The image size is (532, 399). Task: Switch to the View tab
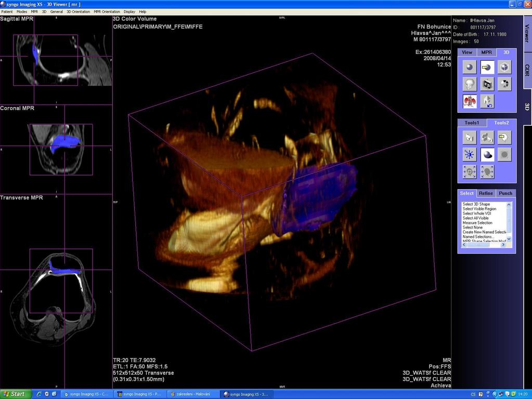click(x=467, y=52)
